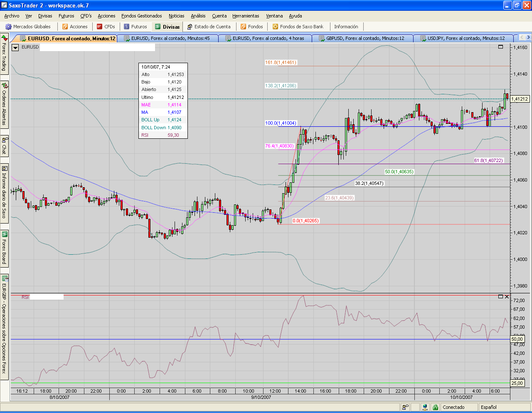The image size is (532, 413).
Task: Click the Información toolbar button
Action: pyautogui.click(x=346, y=27)
